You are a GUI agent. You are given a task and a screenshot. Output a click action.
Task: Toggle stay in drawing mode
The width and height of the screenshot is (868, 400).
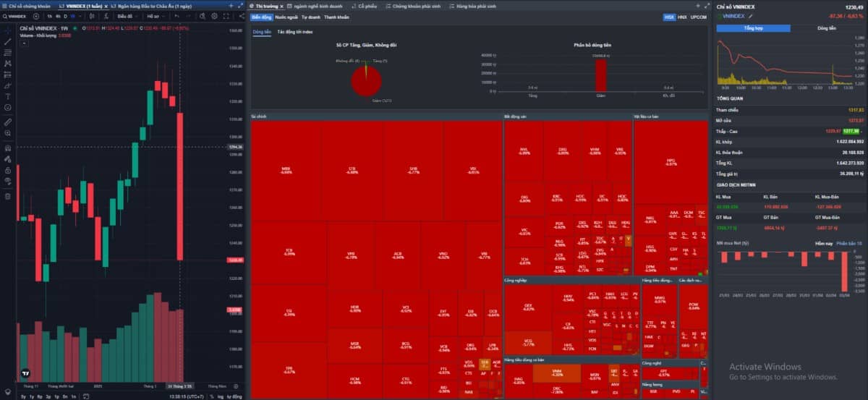coord(8,159)
